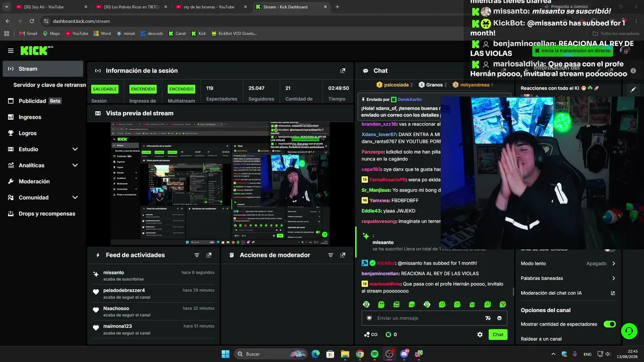Select Stream in the sidebar

tap(43, 69)
